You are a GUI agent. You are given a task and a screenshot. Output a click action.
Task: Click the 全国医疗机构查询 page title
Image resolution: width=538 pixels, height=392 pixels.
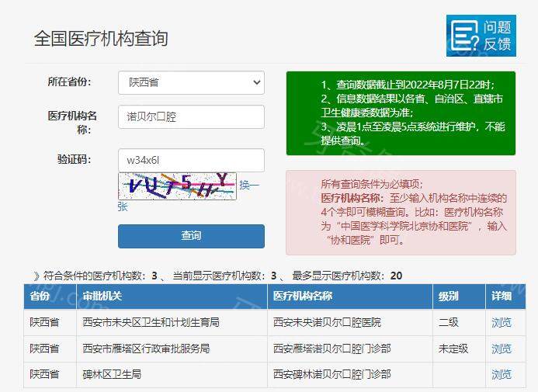pos(101,38)
